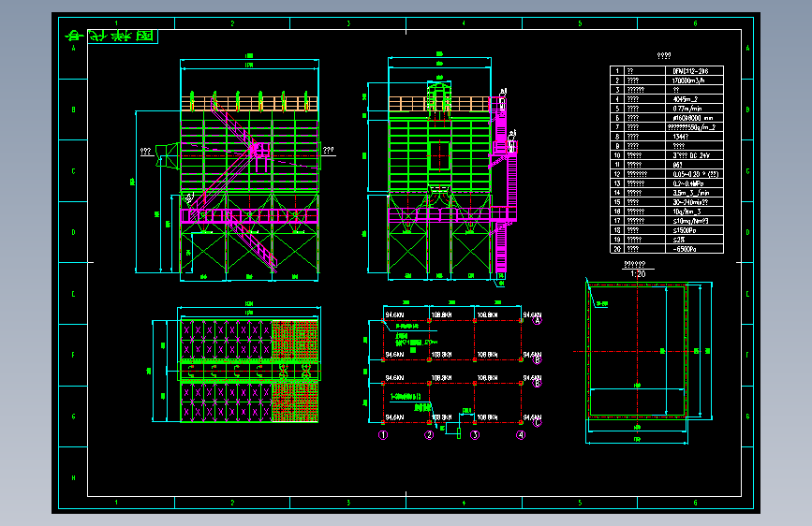
Task: Select the ???? heading above the parameter table
Action: (x=664, y=55)
